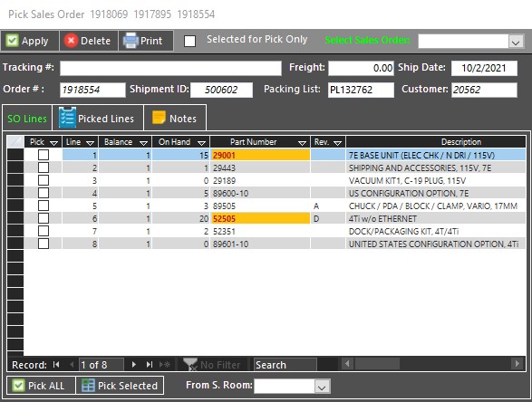
Task: Select row selector for line 1
Action: click(15, 155)
